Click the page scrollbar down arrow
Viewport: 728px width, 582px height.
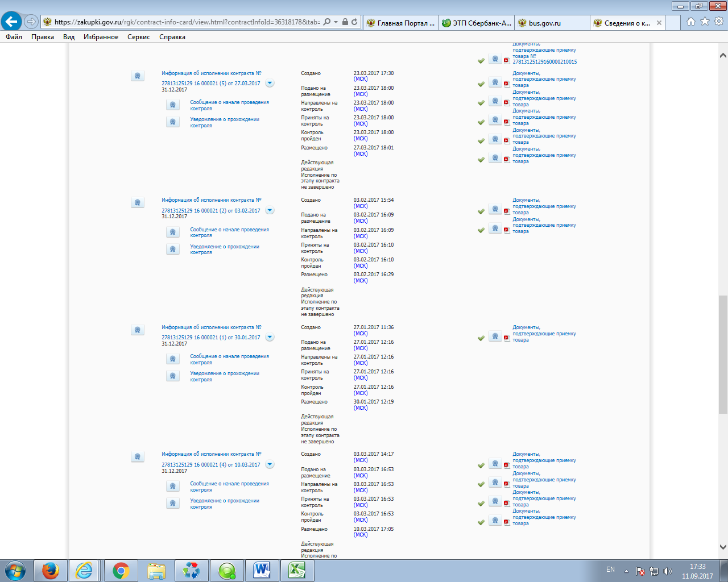point(723,547)
